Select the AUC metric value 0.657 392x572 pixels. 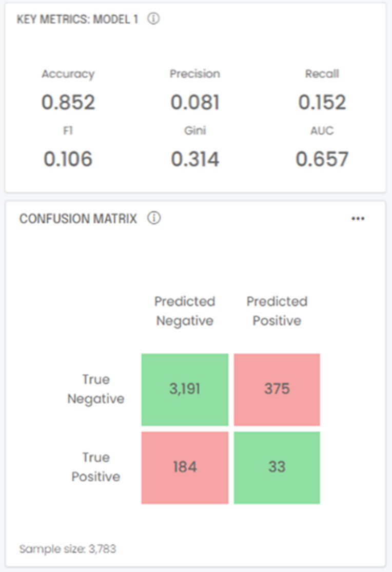(x=322, y=159)
